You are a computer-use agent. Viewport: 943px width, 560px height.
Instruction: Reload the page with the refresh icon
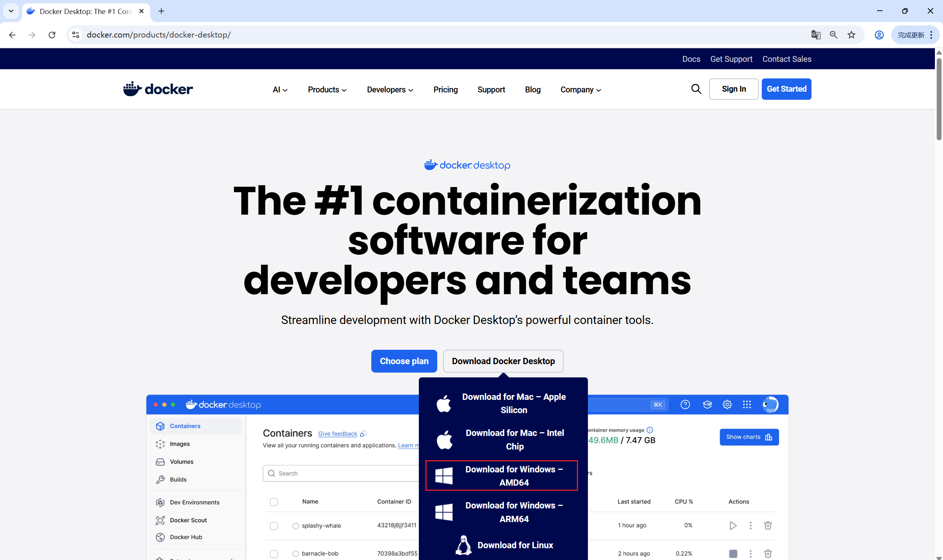52,35
